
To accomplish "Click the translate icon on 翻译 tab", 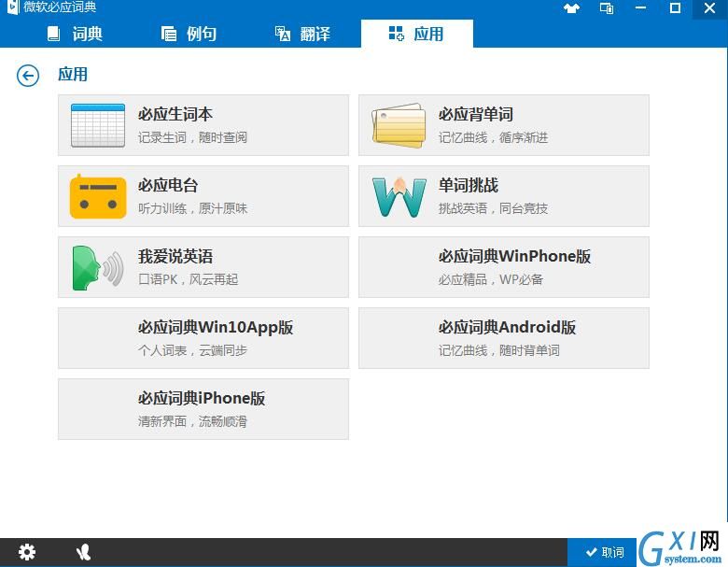I will (283, 34).
